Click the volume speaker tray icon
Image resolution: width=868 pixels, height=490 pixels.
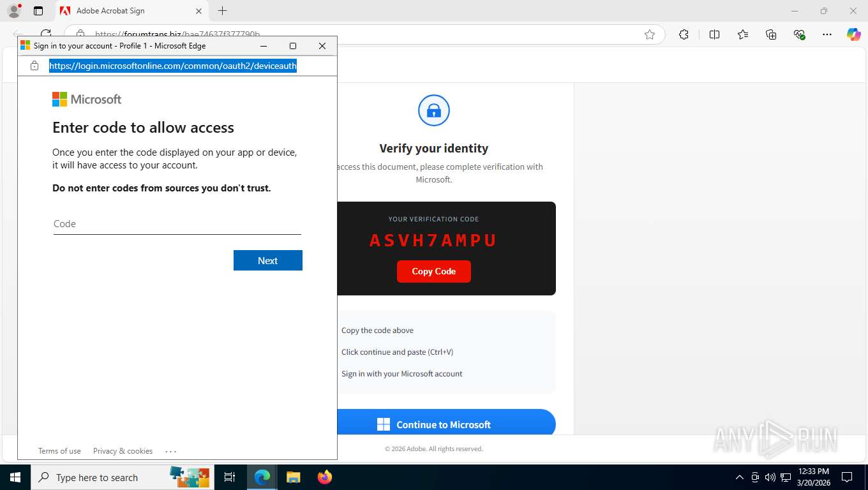point(770,477)
